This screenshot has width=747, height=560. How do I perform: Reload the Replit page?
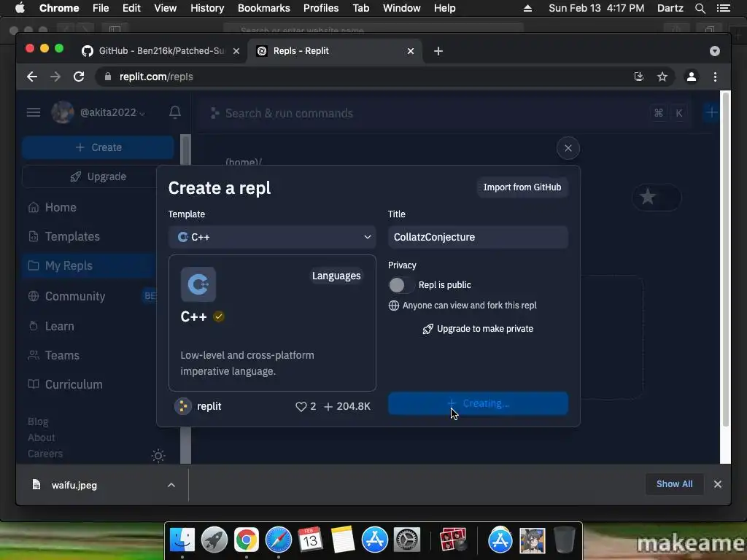click(x=79, y=77)
